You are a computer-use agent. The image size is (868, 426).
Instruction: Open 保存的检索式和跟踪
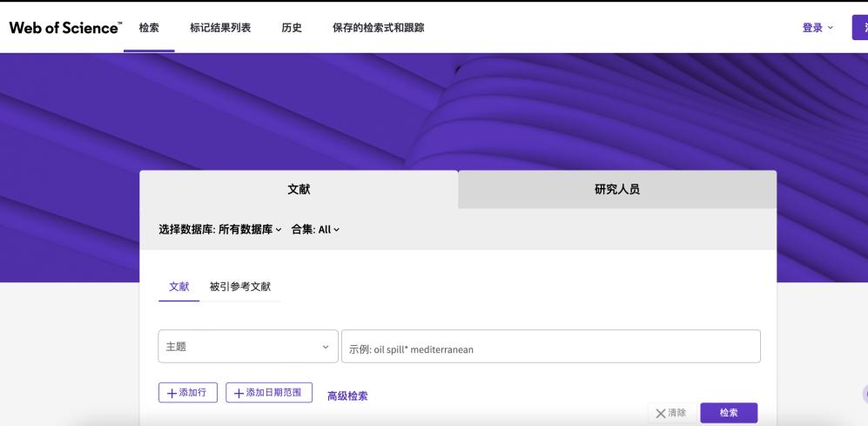(379, 28)
